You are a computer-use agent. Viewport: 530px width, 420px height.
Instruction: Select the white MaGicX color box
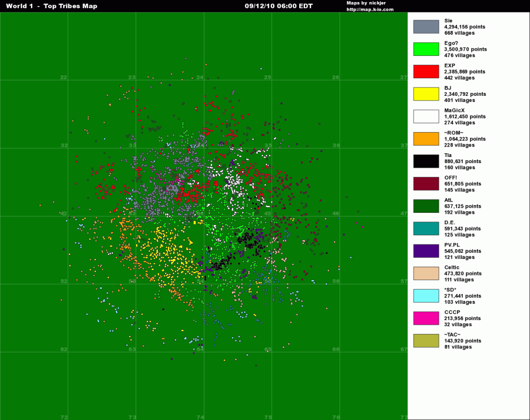point(426,116)
